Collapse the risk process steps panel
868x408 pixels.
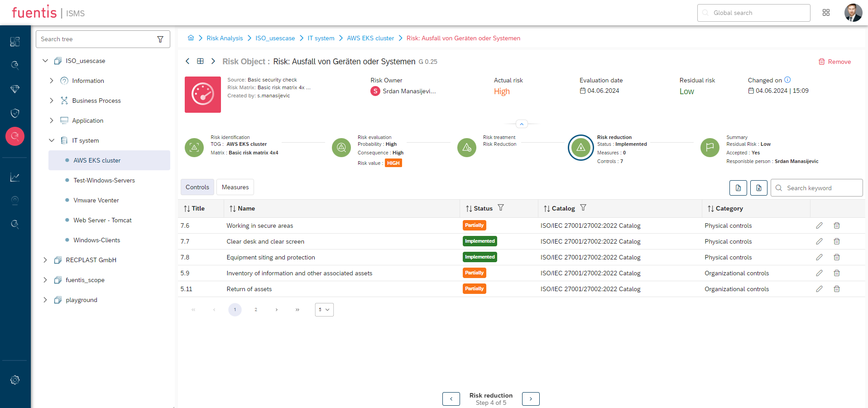coord(521,123)
